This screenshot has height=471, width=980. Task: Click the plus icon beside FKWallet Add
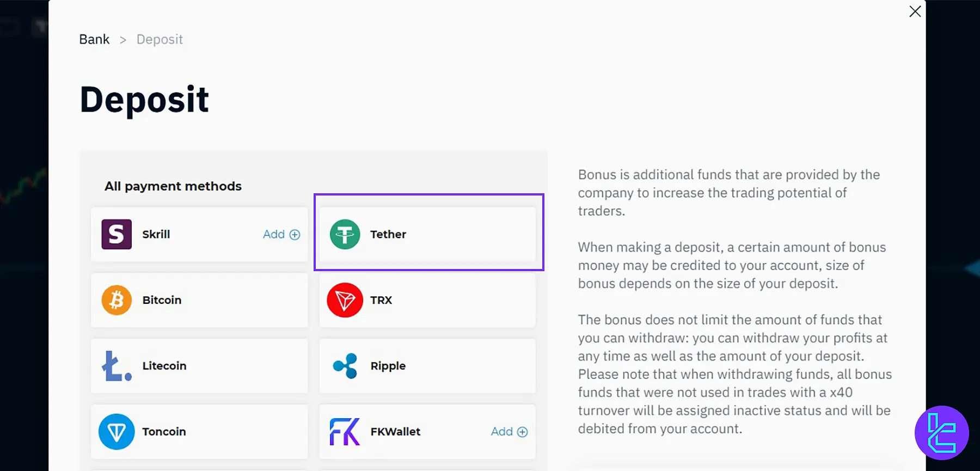point(522,432)
